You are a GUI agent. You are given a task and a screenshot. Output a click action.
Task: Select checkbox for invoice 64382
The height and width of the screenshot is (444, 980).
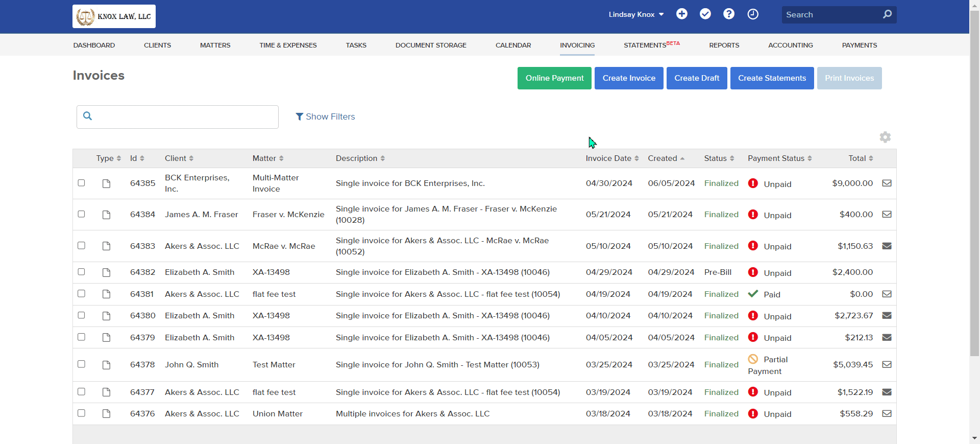pyautogui.click(x=81, y=272)
